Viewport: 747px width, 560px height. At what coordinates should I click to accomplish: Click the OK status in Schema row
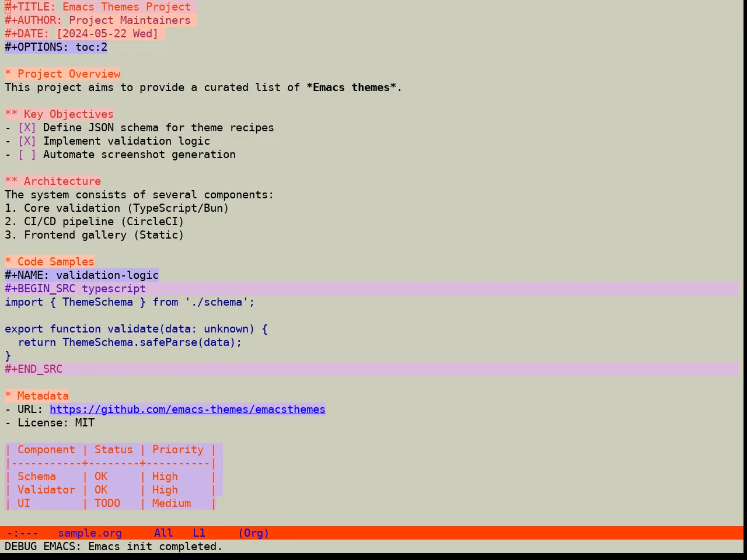pyautogui.click(x=101, y=477)
